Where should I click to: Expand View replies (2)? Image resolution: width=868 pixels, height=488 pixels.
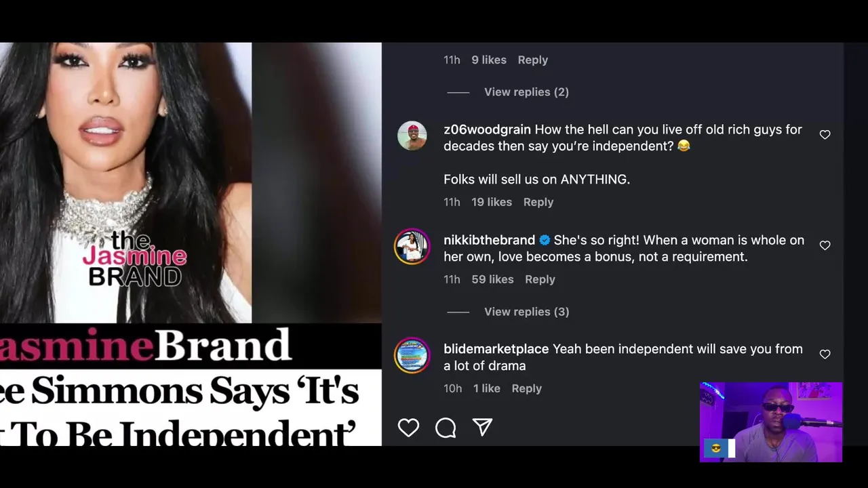(x=526, y=92)
